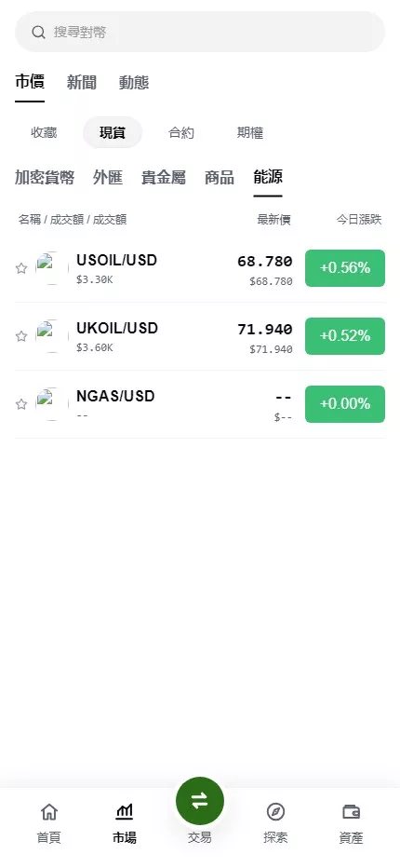Open the 加密貨幣 category
The height and width of the screenshot is (868, 400).
pos(45,177)
